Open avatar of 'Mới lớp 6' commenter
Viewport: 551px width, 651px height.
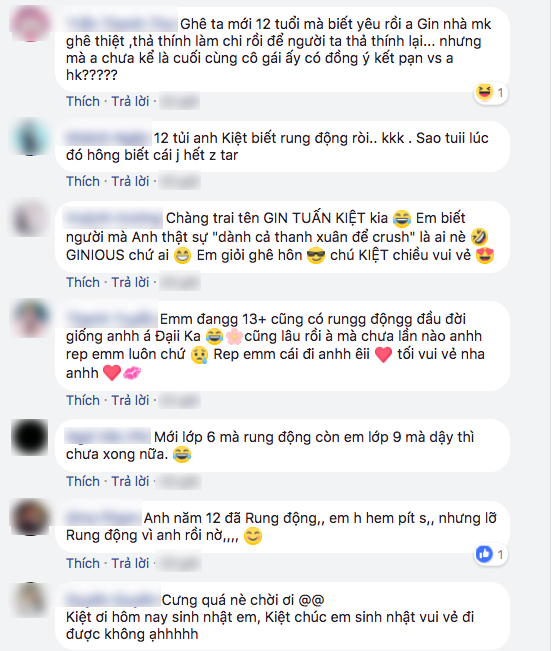point(30,437)
